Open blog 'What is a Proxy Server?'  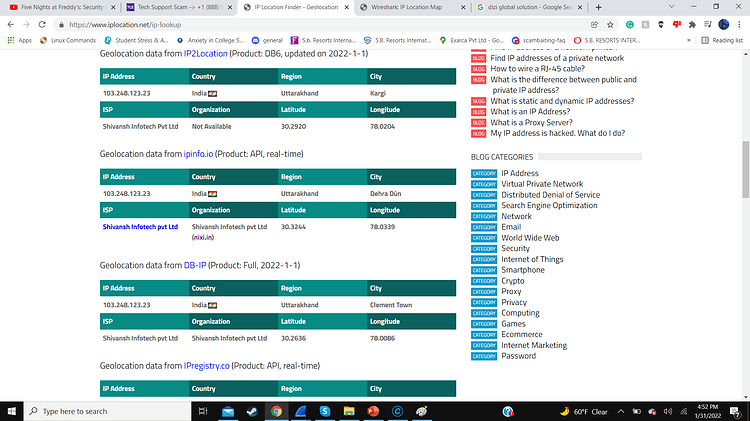pos(531,122)
